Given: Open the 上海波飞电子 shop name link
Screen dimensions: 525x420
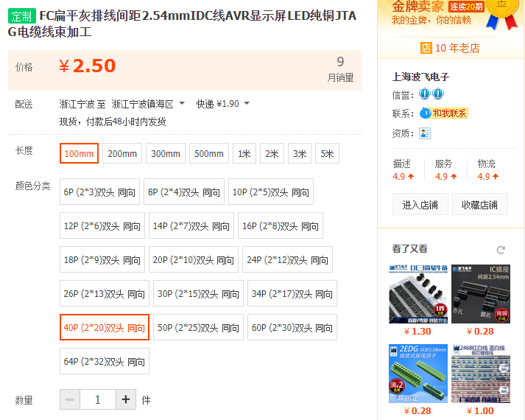Looking at the screenshot, I should (420, 77).
